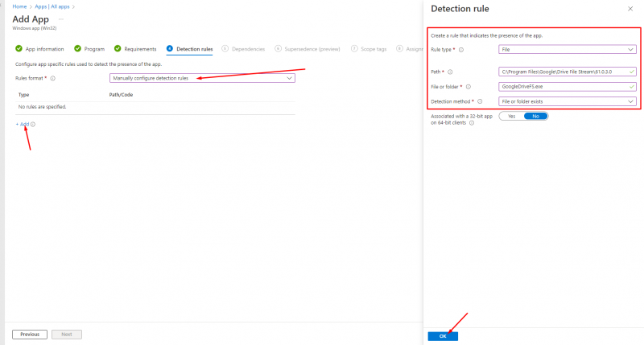Show the Rule type info tooltip icon
Viewport: 644px width, 345px height.
(x=461, y=50)
